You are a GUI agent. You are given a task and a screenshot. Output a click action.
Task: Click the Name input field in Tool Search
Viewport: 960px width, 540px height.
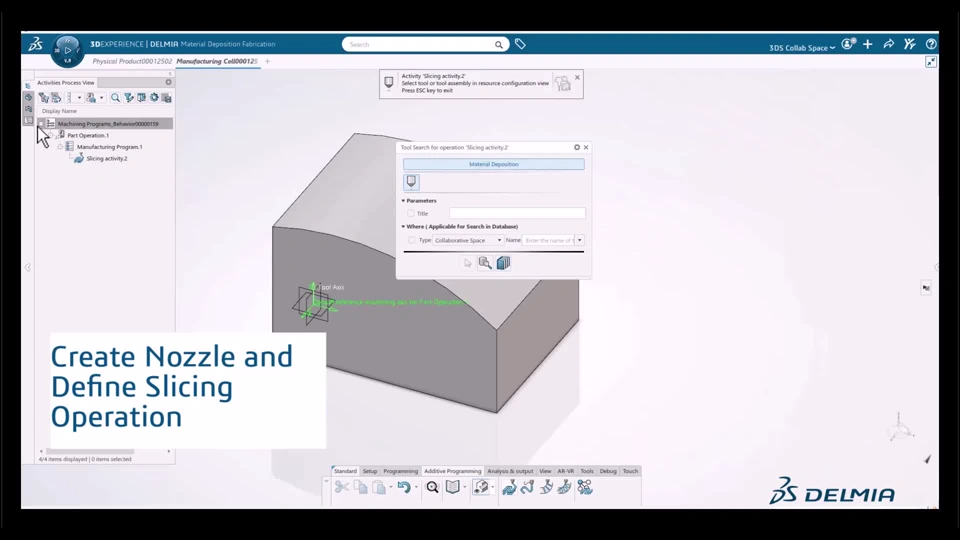(549, 240)
